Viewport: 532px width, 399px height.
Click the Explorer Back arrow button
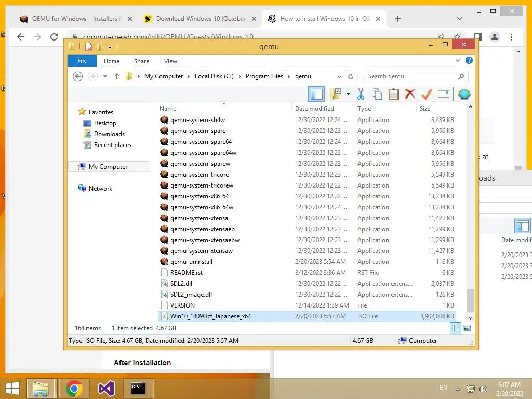78,76
